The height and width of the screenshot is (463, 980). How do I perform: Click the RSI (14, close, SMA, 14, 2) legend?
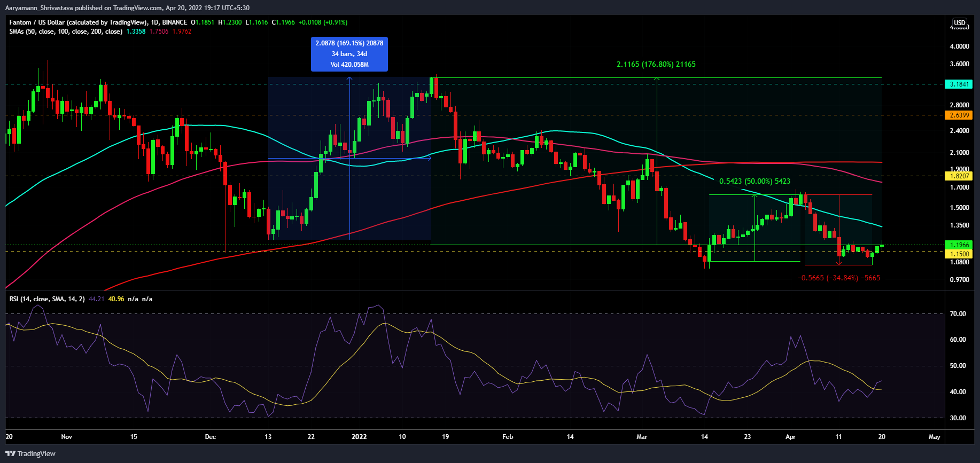click(47, 299)
